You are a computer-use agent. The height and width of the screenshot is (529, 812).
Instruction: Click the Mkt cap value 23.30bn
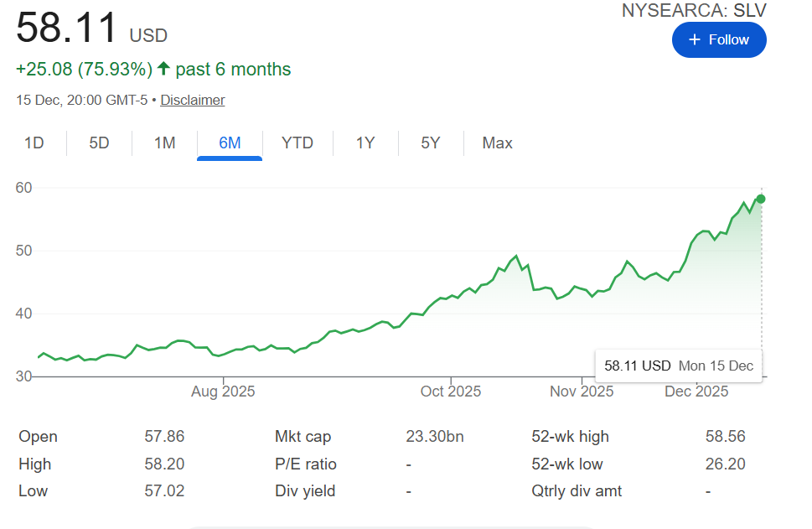click(x=435, y=437)
